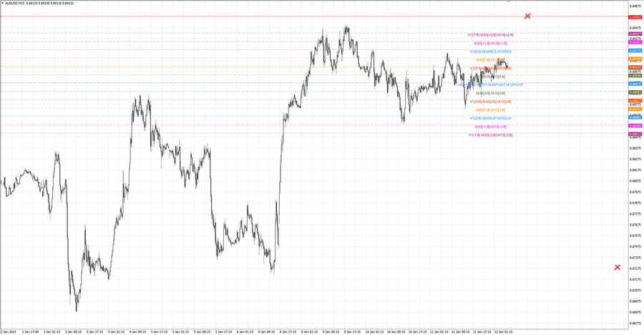Click the 0.67475 value on price scale
The width and height of the screenshot is (644, 335).
pyautogui.click(x=635, y=247)
